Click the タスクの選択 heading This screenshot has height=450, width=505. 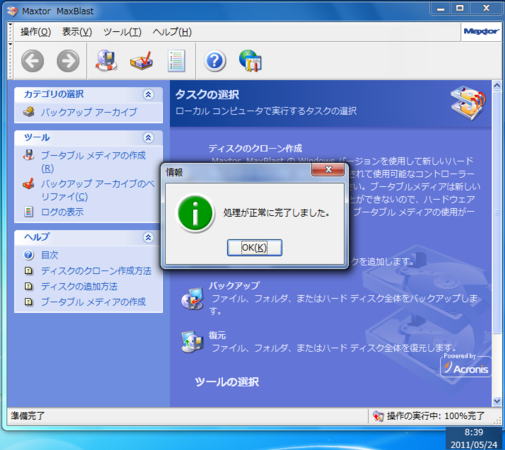[207, 95]
